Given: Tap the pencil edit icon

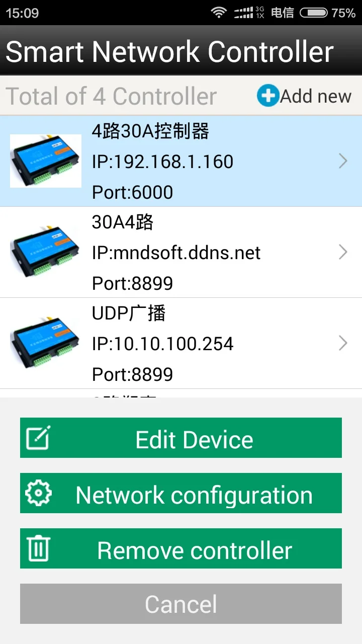Looking at the screenshot, I should [38, 438].
